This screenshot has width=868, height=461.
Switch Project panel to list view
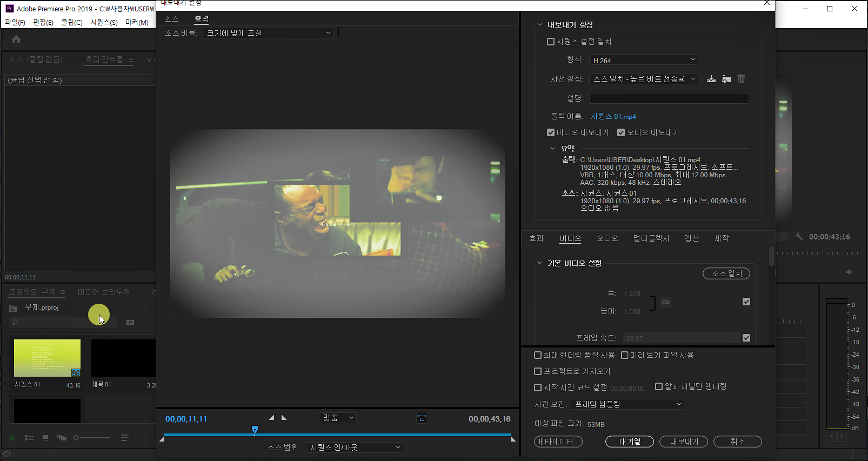[29, 438]
